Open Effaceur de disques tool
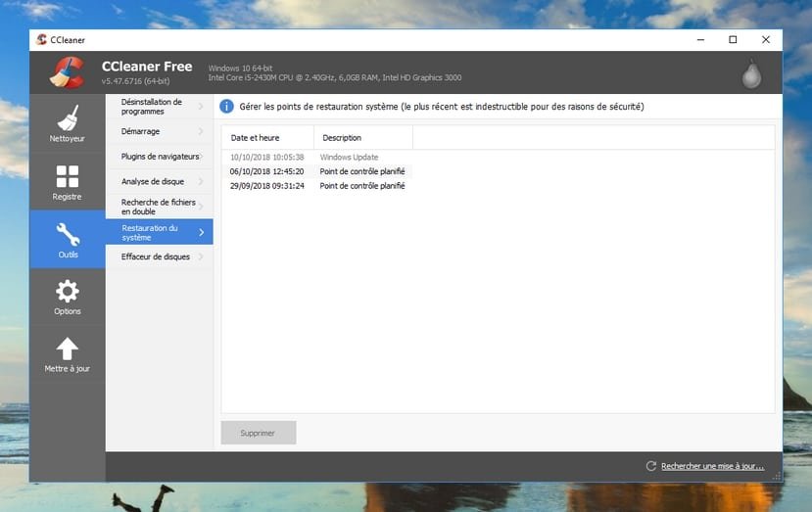The width and height of the screenshot is (812, 512). click(160, 256)
